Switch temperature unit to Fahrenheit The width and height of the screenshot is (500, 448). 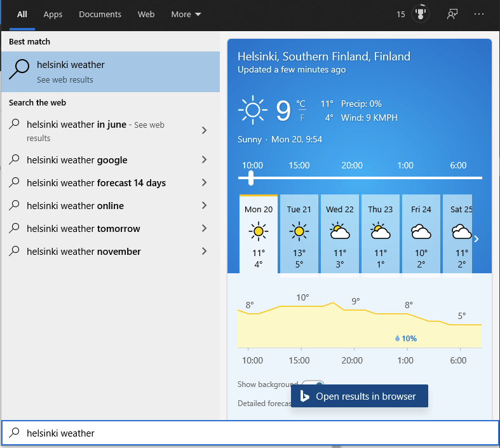[302, 118]
